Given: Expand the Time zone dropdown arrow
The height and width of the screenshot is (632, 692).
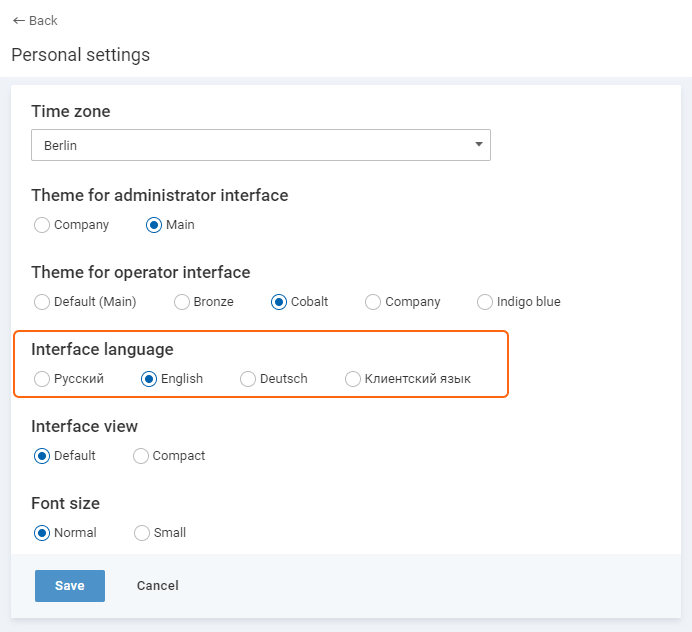Looking at the screenshot, I should point(478,144).
